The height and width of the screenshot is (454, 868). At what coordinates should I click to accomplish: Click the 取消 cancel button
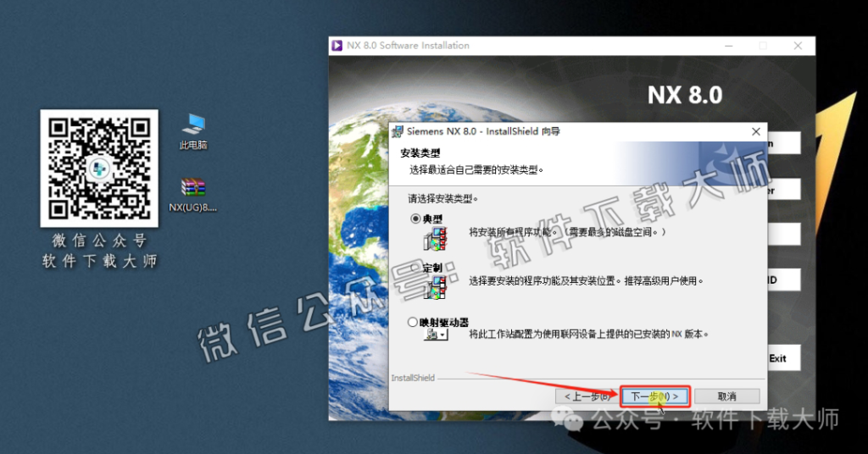pyautogui.click(x=726, y=396)
